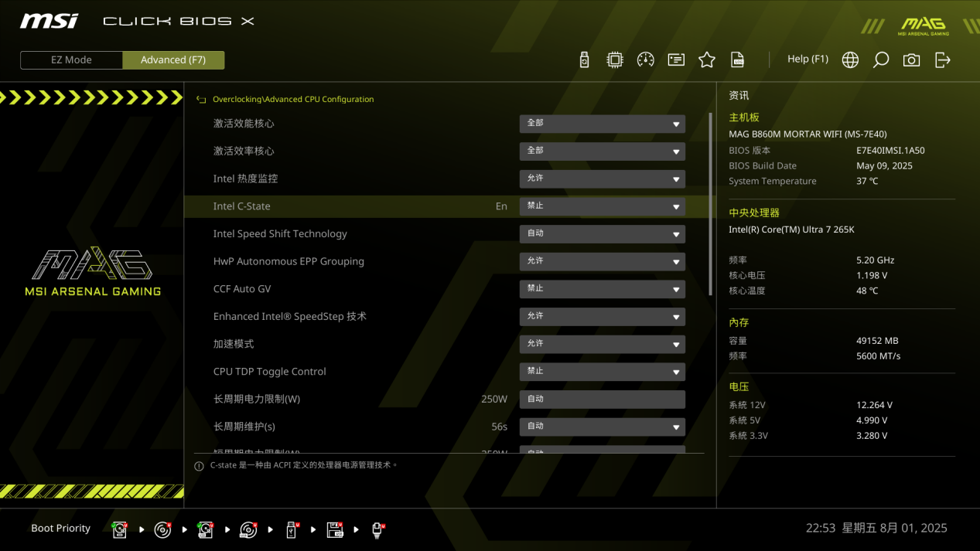Click the core voltage value '1.198 V'
Viewport: 980px width, 551px height.
click(x=872, y=276)
